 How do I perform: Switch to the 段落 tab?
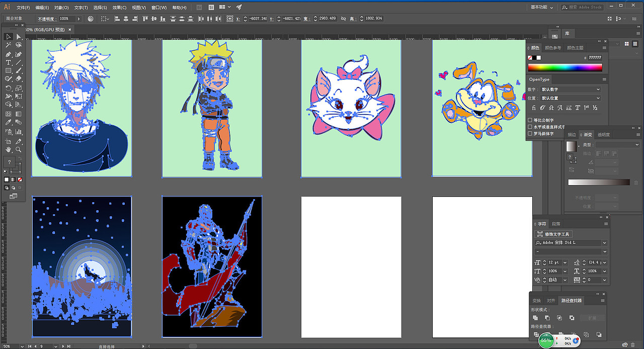(556, 224)
